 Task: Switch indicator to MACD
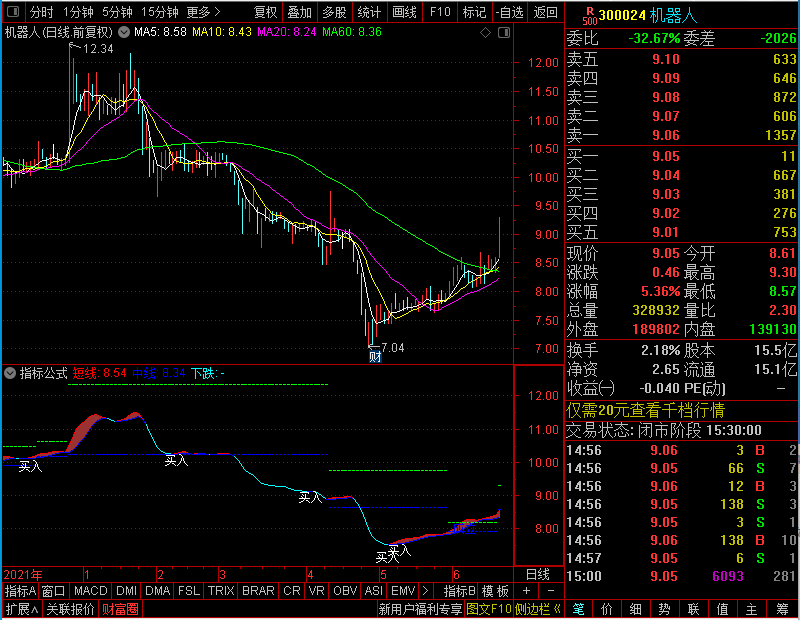click(x=90, y=591)
